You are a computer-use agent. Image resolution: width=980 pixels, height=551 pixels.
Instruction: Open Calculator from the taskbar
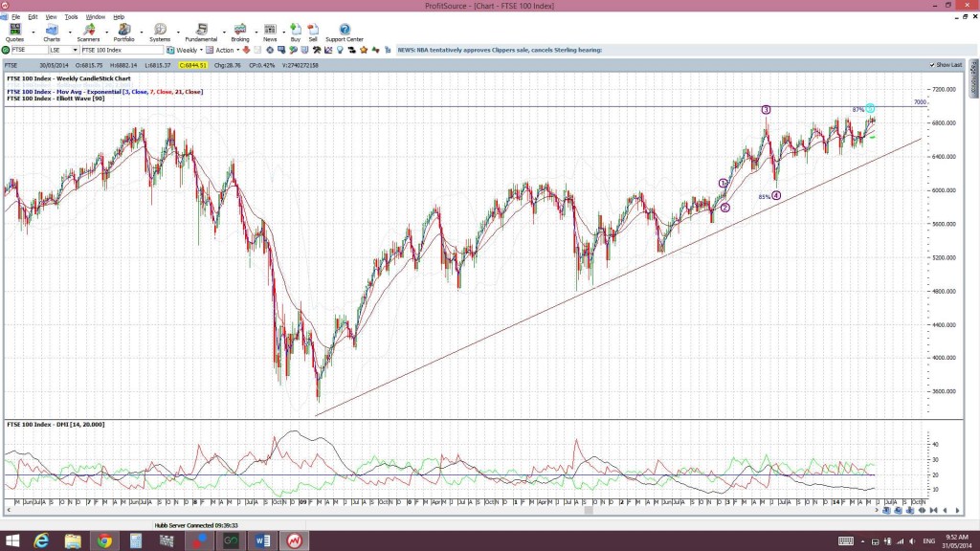coord(136,541)
